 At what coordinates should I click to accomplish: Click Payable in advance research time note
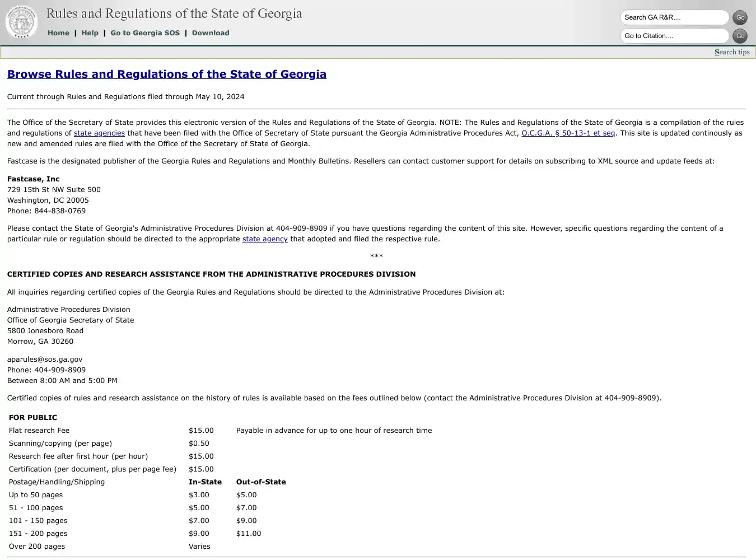pos(334,431)
